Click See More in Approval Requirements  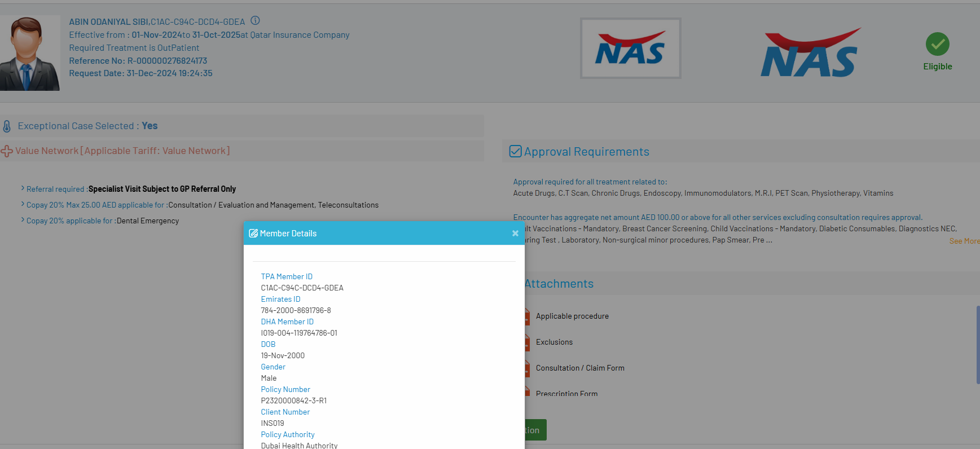click(x=964, y=241)
